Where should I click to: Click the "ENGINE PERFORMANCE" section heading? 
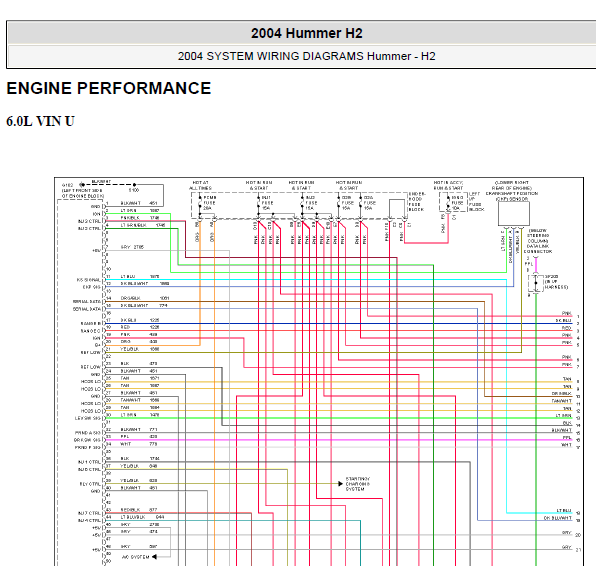click(x=109, y=88)
